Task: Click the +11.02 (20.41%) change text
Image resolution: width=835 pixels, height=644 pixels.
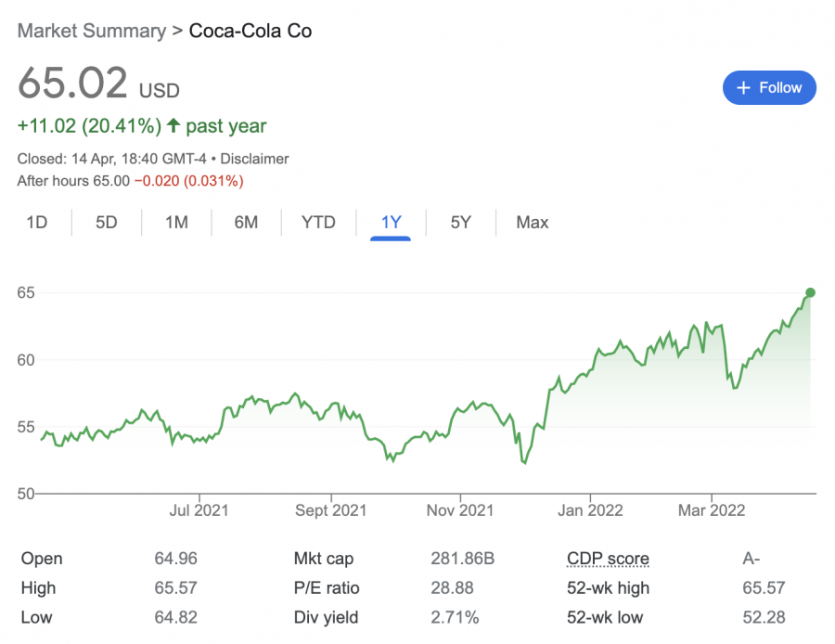Action: pyautogui.click(x=89, y=126)
